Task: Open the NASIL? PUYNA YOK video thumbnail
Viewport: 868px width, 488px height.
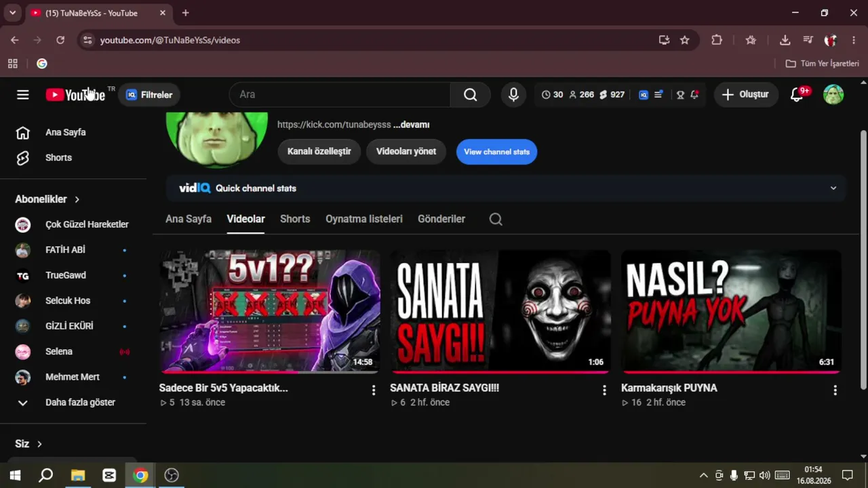Action: [732, 312]
